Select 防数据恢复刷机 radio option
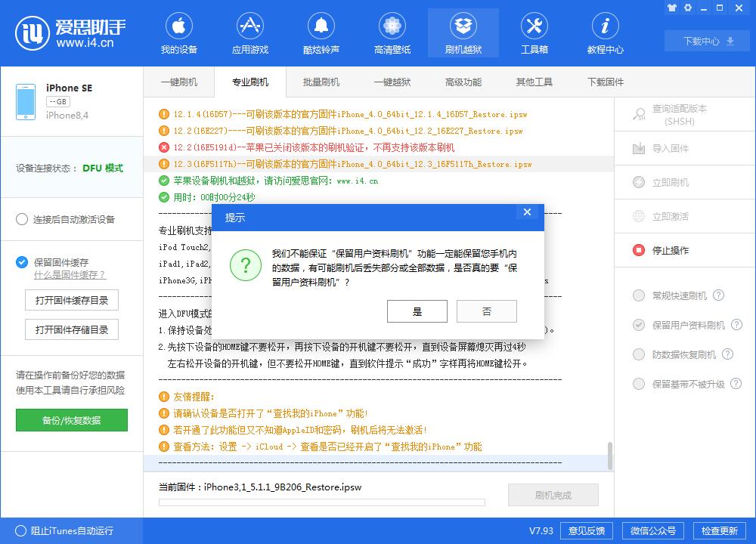756x544 pixels. click(639, 354)
